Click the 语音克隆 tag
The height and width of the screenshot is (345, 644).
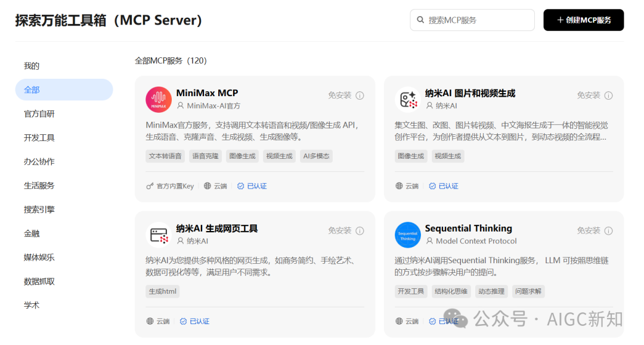(x=205, y=156)
